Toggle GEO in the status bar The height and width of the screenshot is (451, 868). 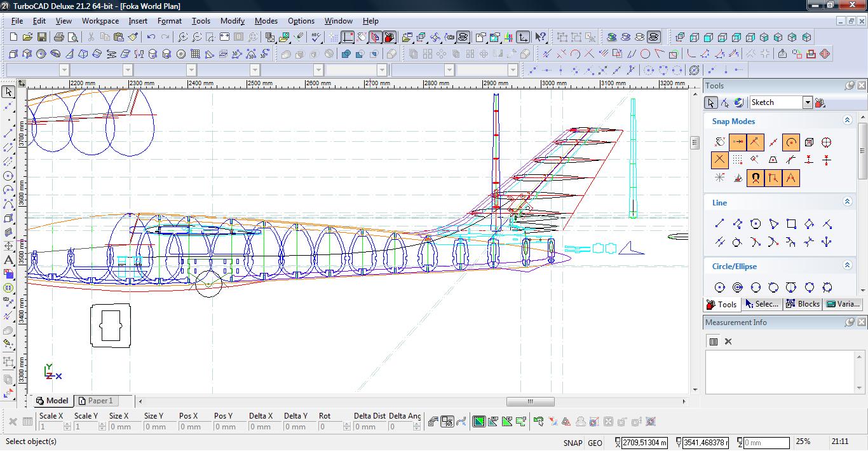[x=595, y=443]
